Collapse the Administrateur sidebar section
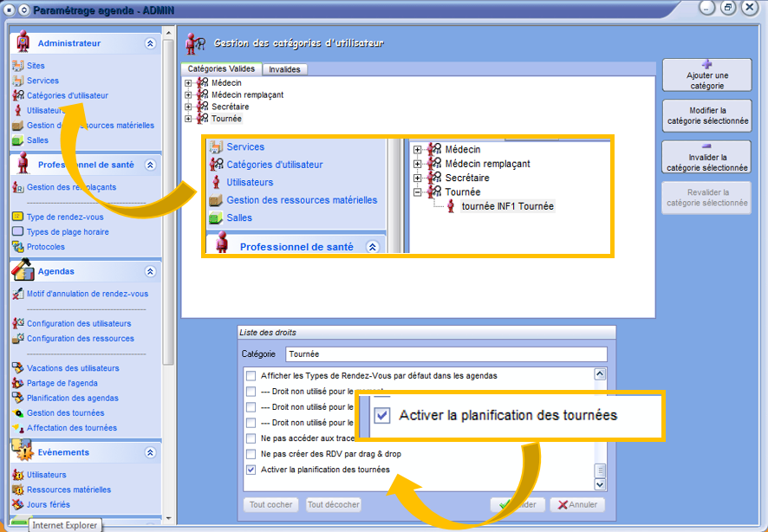 click(x=150, y=43)
